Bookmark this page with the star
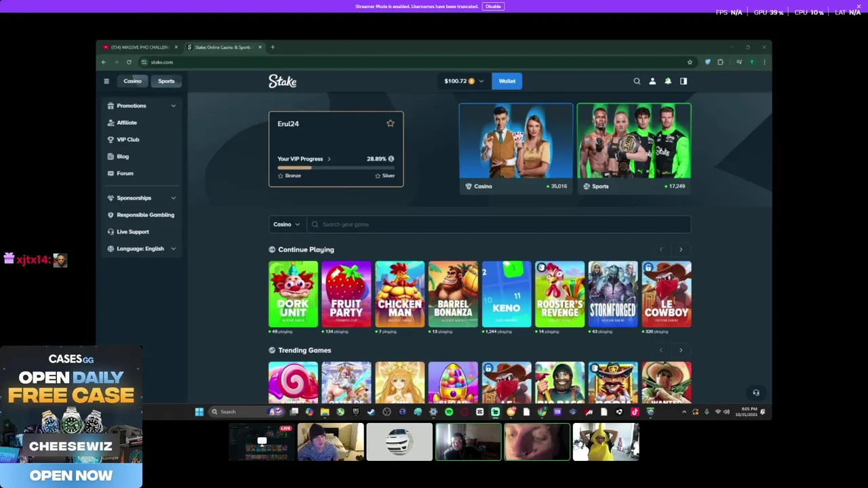 (690, 62)
